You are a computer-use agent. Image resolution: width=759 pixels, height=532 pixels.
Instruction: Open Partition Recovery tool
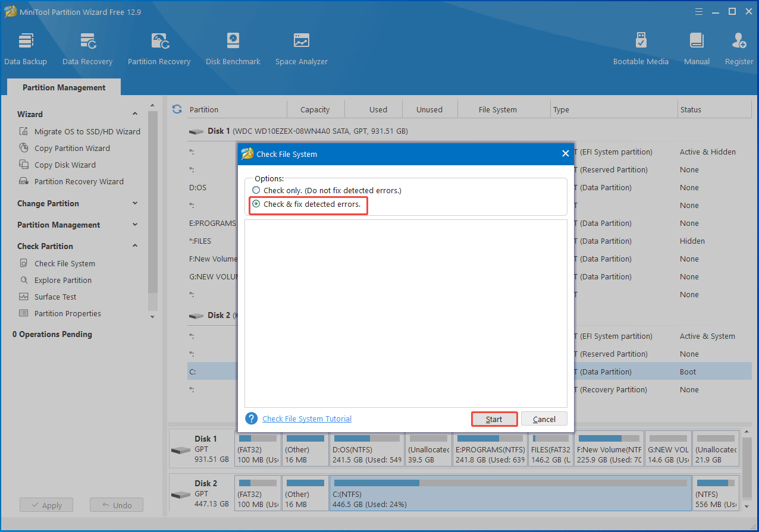[159, 49]
